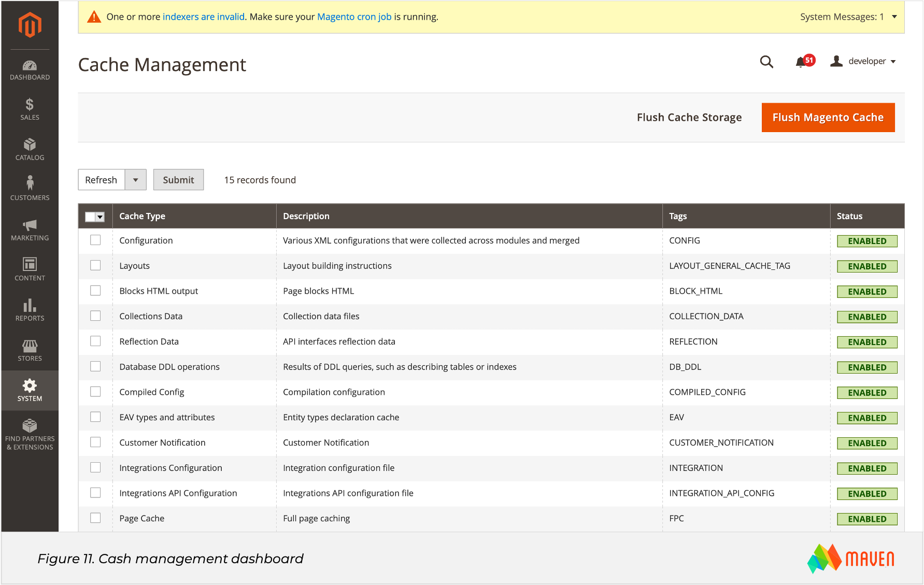Click Flush Magento Cache button
This screenshot has height=585, width=924.
(828, 118)
